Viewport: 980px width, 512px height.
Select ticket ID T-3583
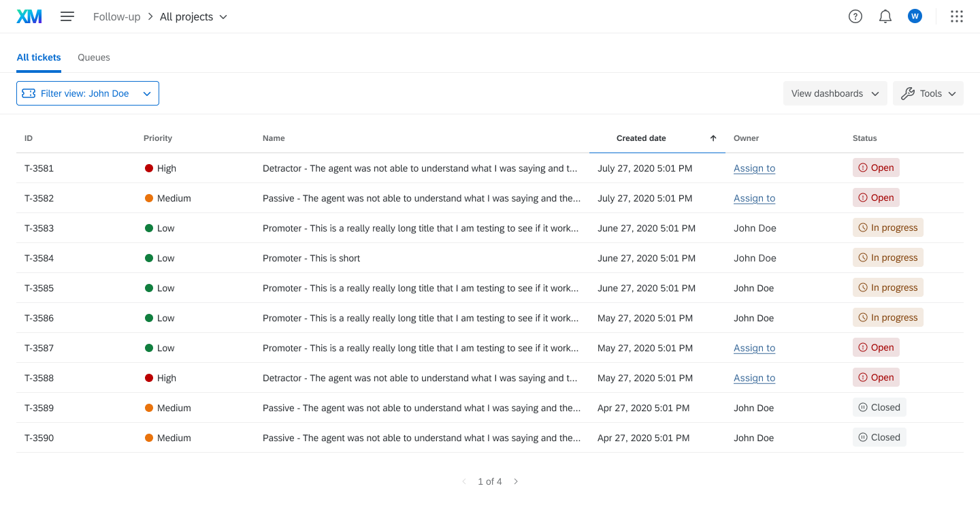[x=39, y=228]
